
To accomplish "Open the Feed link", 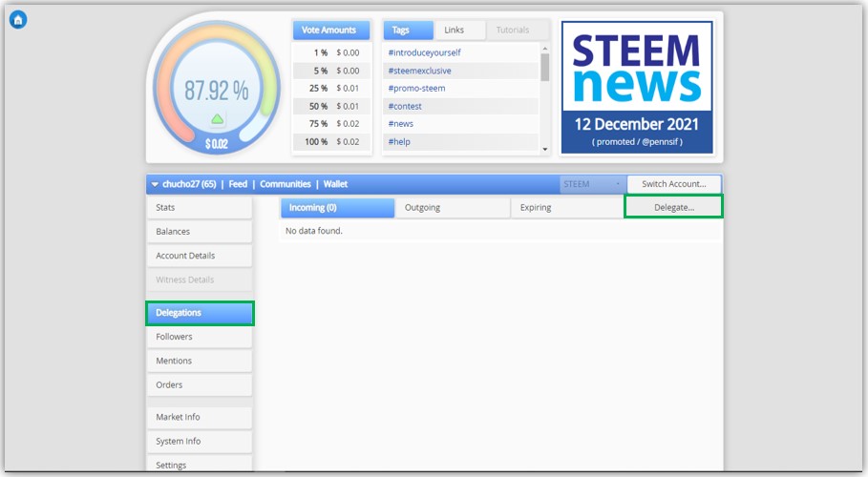I will click(238, 184).
